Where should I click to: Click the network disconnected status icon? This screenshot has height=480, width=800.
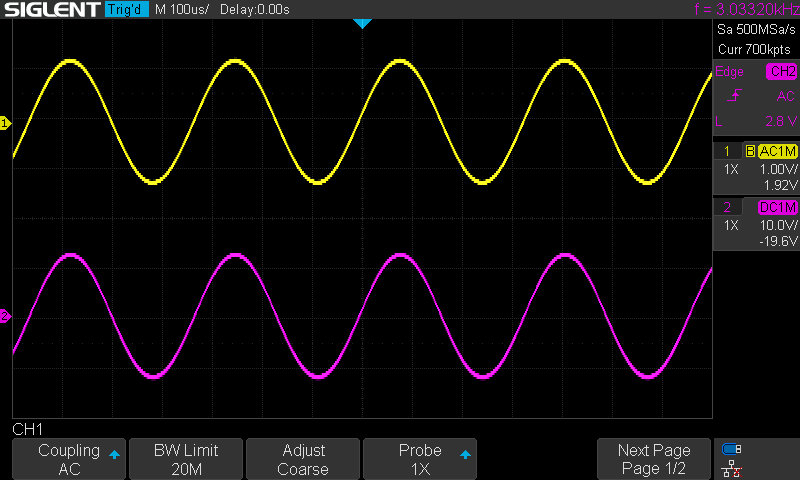732,468
